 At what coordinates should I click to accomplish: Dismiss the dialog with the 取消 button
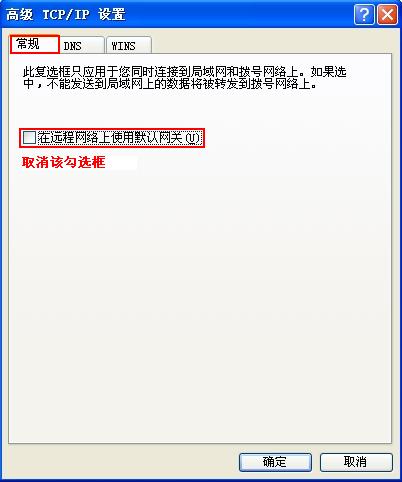point(356,462)
